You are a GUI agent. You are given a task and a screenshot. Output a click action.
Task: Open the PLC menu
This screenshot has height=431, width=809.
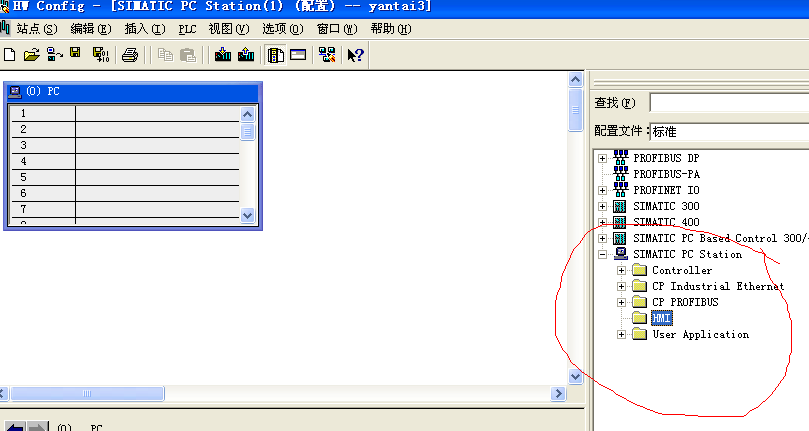pyautogui.click(x=187, y=29)
